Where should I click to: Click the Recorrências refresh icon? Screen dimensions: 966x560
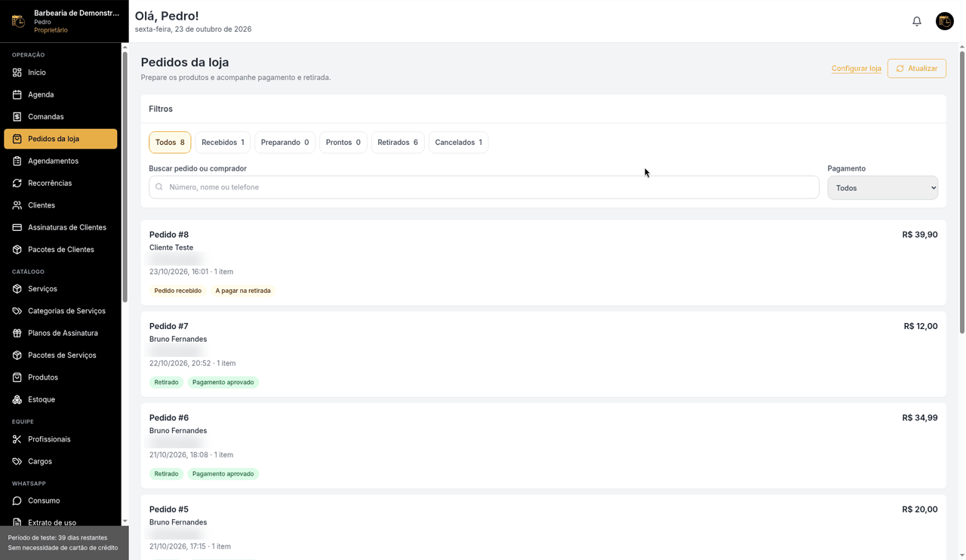pos(17,183)
